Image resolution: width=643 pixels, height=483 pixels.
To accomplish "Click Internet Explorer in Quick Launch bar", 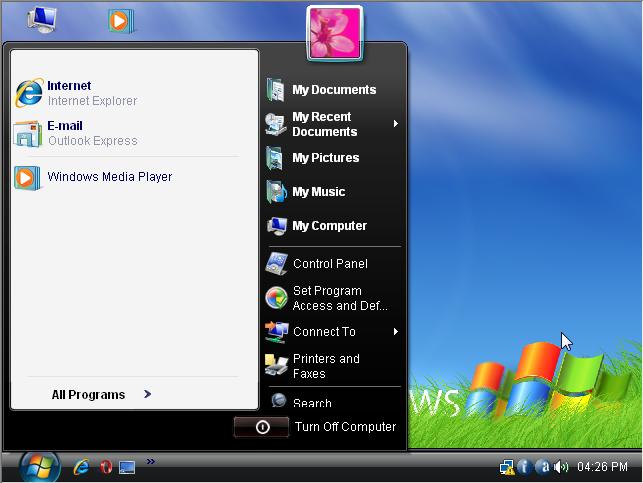I will [x=82, y=467].
